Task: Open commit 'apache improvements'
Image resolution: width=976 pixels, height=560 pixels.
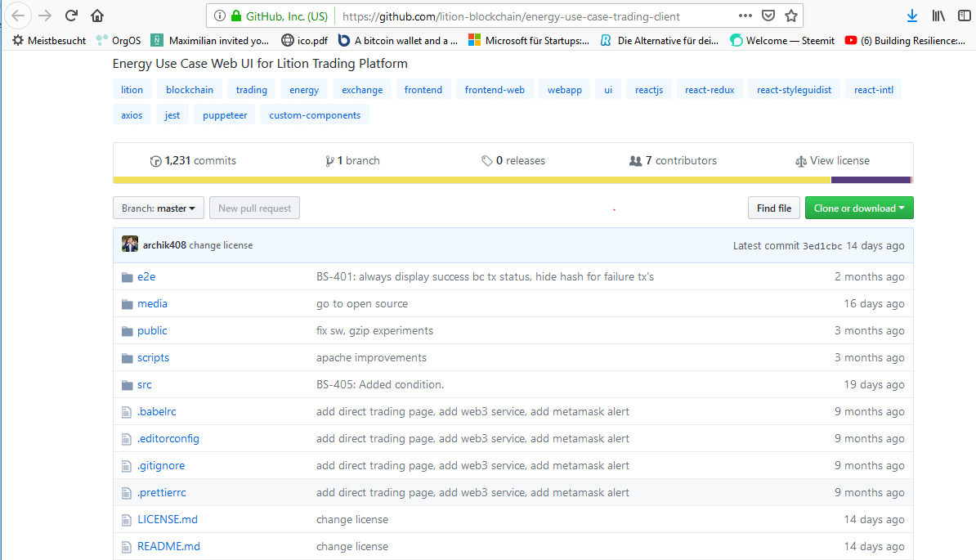Action: pos(372,358)
